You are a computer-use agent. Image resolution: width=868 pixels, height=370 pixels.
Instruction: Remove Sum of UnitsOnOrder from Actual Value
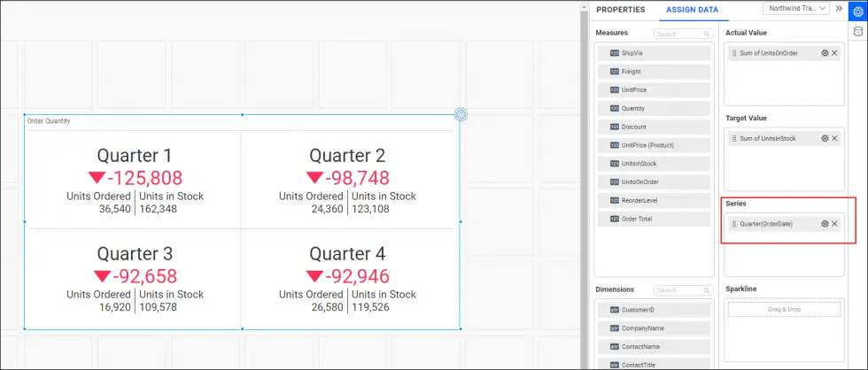coord(834,53)
